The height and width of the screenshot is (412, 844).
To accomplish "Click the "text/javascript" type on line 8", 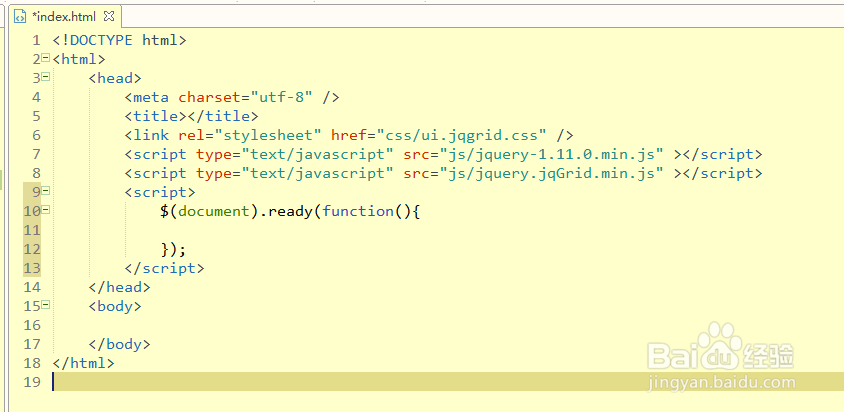I will [x=317, y=173].
